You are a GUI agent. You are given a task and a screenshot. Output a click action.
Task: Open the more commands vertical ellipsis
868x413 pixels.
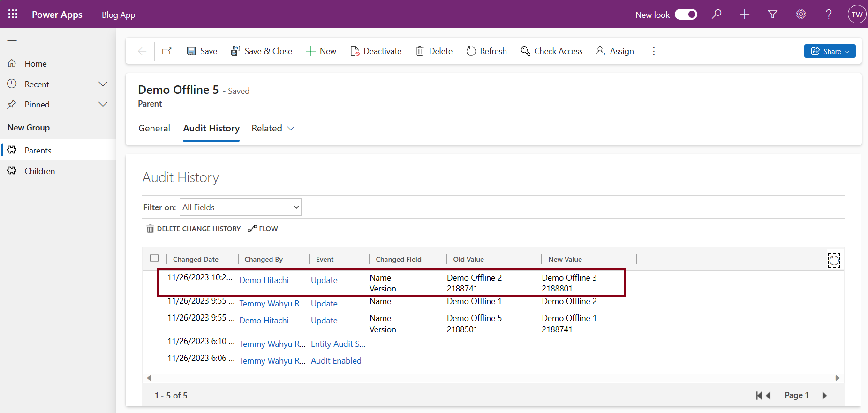tap(654, 51)
